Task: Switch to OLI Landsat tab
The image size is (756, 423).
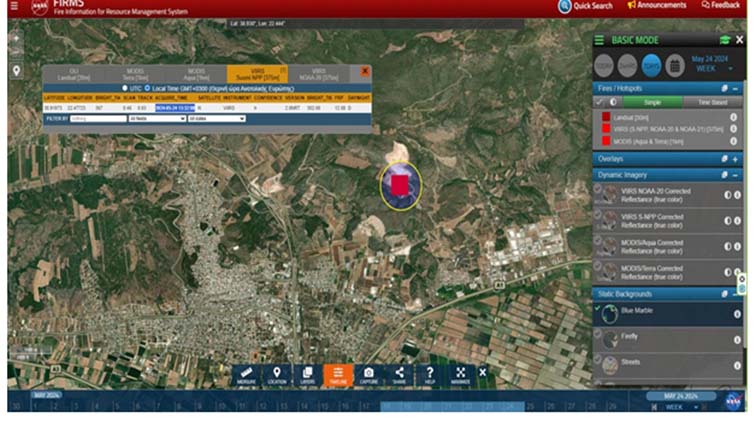Action: 74,74
